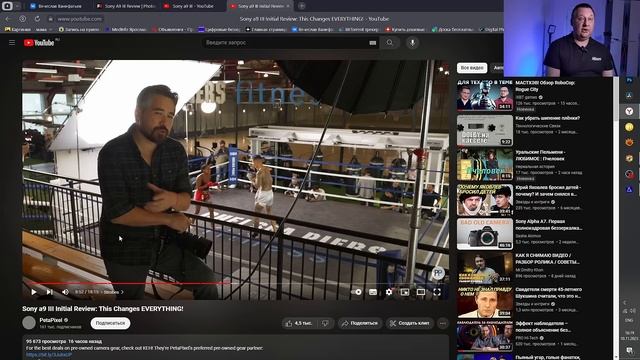Open RoboCop Rogue City review thumbnail
This screenshot has height=360, width=640.
point(484,96)
